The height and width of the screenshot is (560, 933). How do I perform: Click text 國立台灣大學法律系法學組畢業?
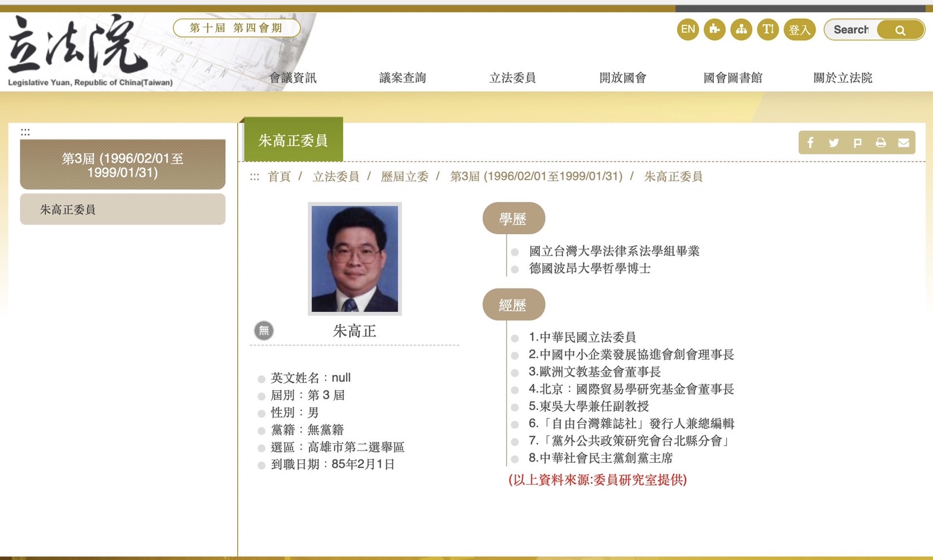pyautogui.click(x=614, y=251)
